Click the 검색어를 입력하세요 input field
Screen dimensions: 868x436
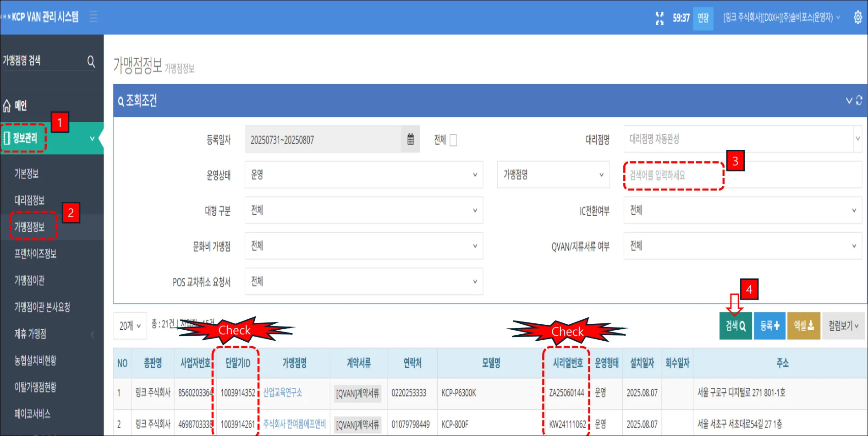pyautogui.click(x=742, y=174)
